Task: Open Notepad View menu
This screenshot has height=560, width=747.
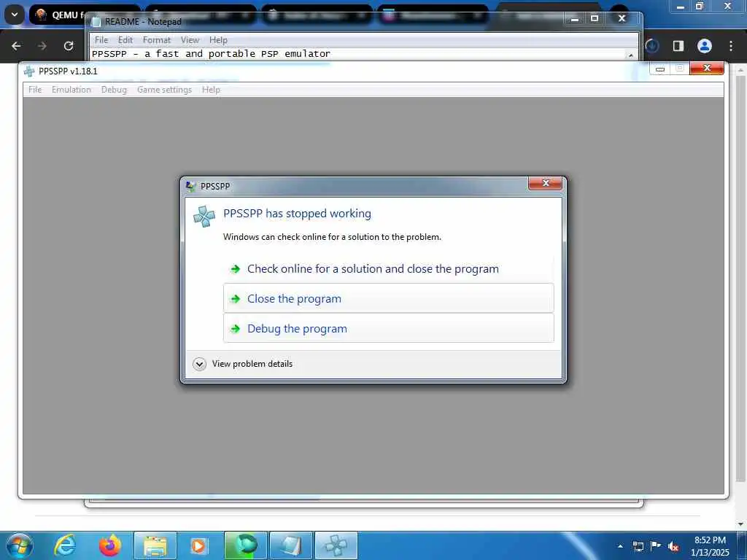Action: [190, 40]
